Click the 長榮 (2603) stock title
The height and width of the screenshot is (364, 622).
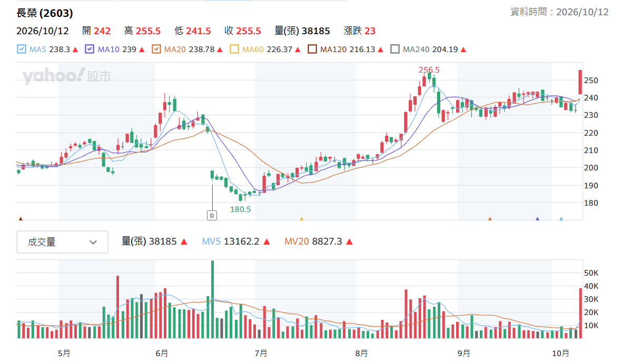click(x=45, y=13)
